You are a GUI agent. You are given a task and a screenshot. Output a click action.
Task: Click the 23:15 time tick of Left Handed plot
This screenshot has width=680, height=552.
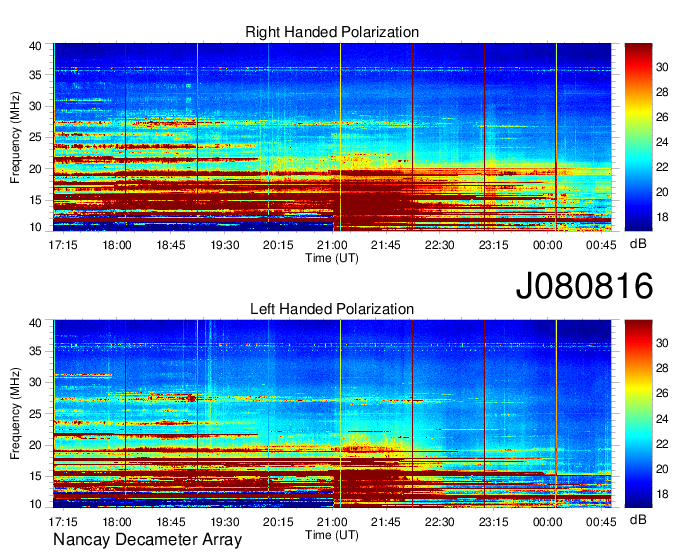494,522
